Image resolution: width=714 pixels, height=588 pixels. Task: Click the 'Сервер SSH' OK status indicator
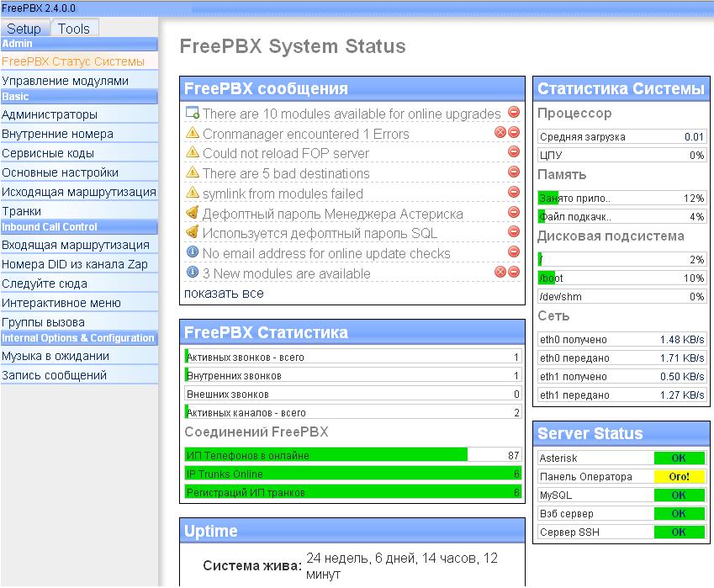coord(679,532)
